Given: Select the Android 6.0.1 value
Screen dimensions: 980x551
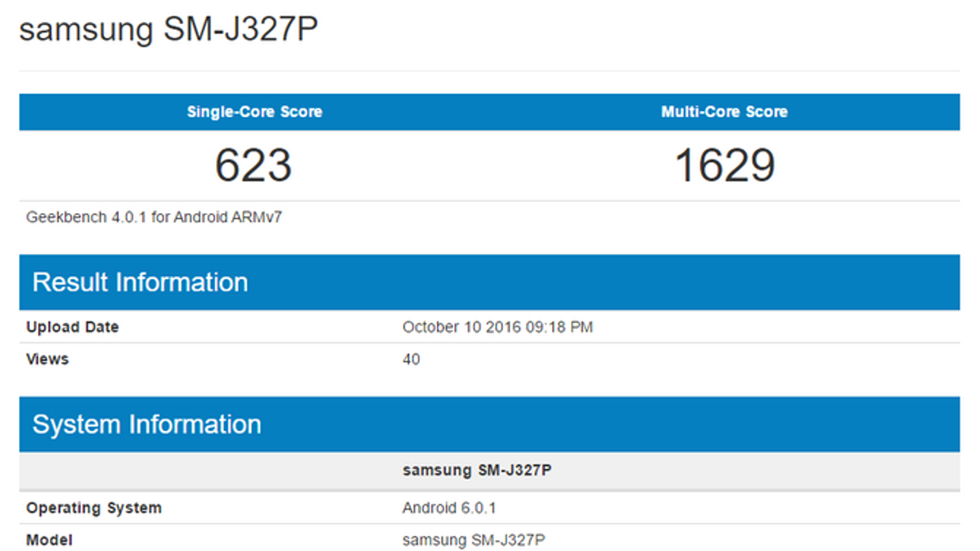Looking at the screenshot, I should tap(449, 508).
